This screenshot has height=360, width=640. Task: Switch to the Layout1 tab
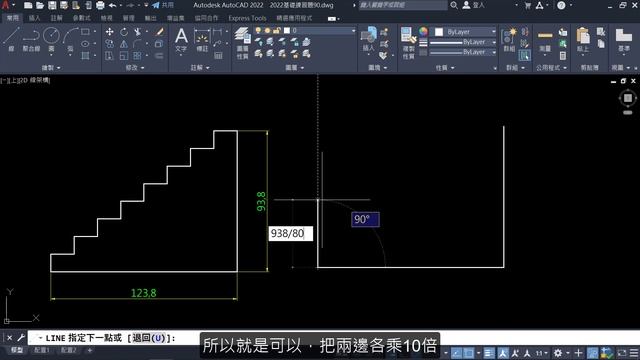click(42, 350)
